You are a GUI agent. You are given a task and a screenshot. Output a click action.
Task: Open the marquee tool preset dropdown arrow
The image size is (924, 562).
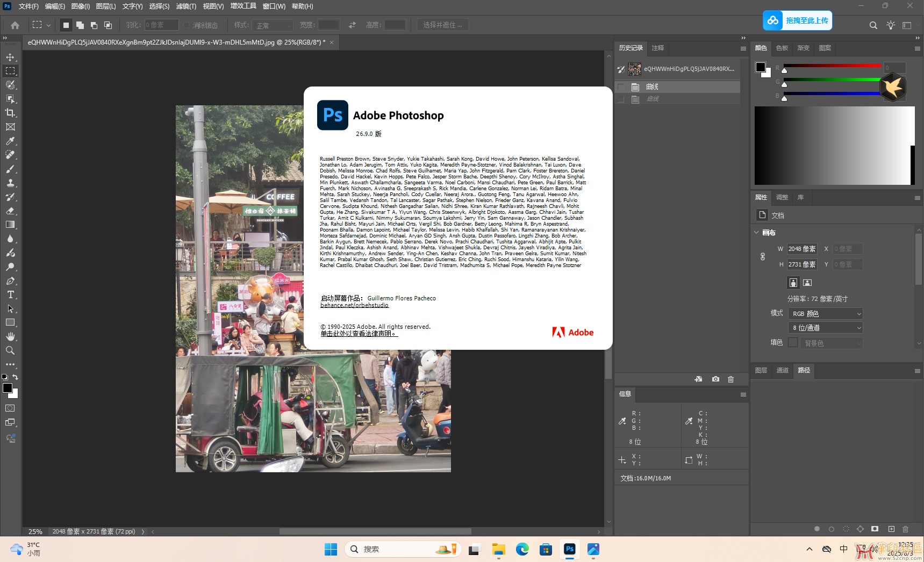pos(48,25)
